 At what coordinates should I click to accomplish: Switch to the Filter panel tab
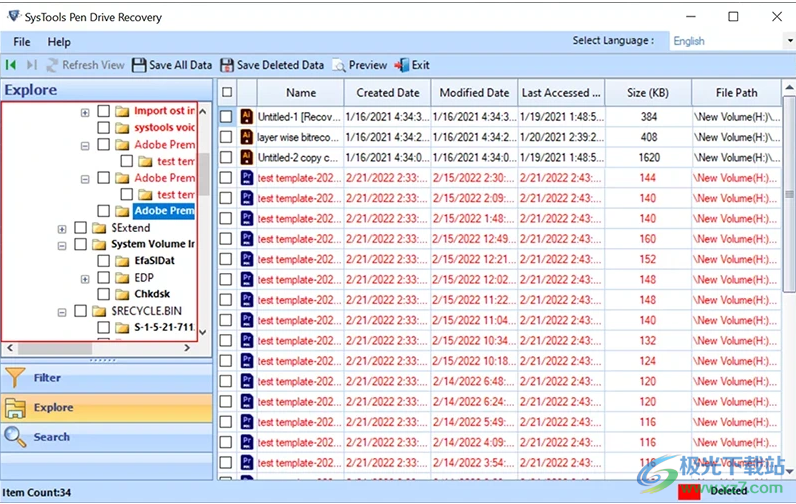click(x=107, y=378)
